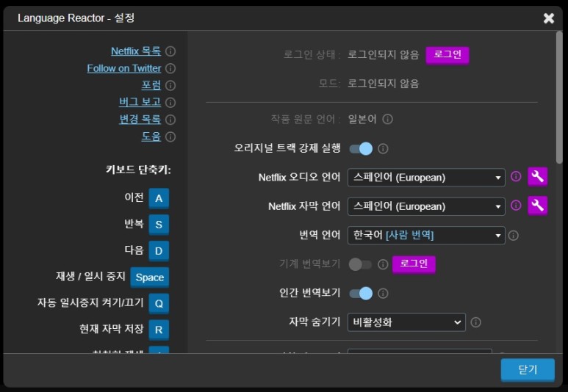568x392 pixels.
Task: Click the A key for 이전
Action: (x=159, y=198)
